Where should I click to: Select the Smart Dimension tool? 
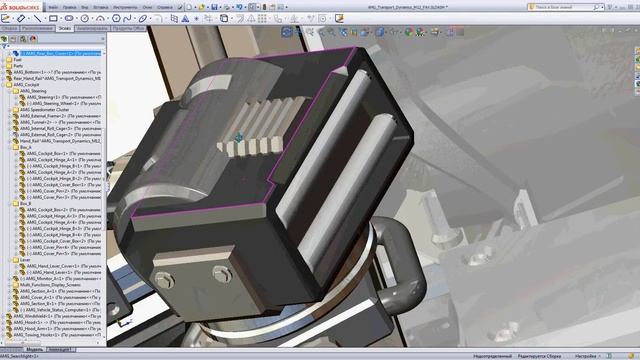[21, 18]
